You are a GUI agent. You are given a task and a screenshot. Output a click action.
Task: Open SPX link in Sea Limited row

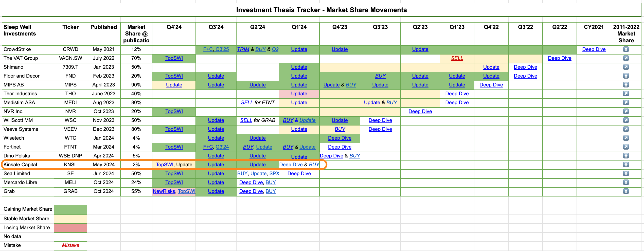(274, 174)
